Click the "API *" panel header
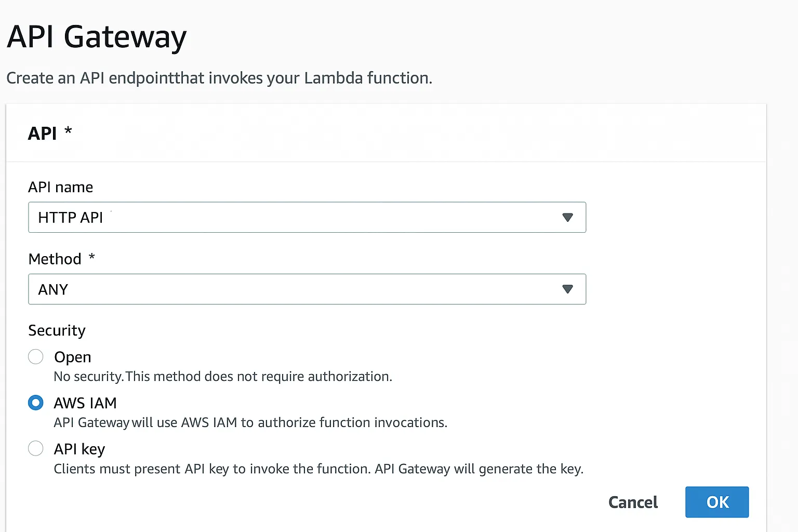 [49, 134]
